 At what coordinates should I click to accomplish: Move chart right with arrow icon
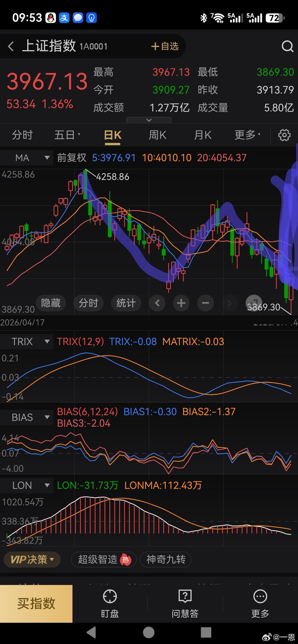coord(230,303)
